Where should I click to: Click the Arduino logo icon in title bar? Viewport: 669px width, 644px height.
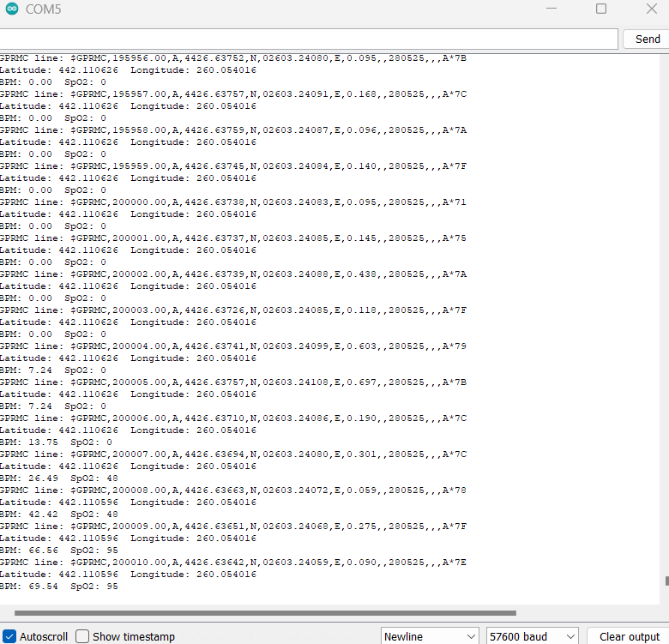(12, 9)
